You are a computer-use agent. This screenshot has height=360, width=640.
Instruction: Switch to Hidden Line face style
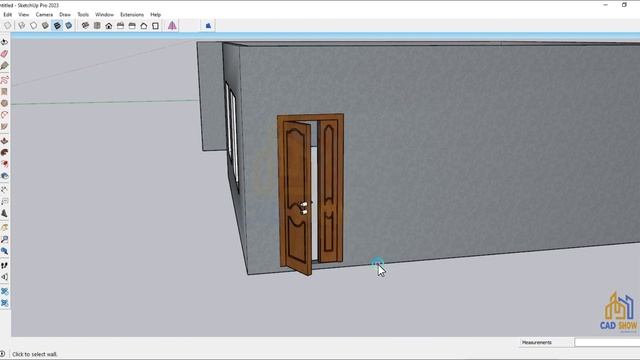[x=33, y=26]
